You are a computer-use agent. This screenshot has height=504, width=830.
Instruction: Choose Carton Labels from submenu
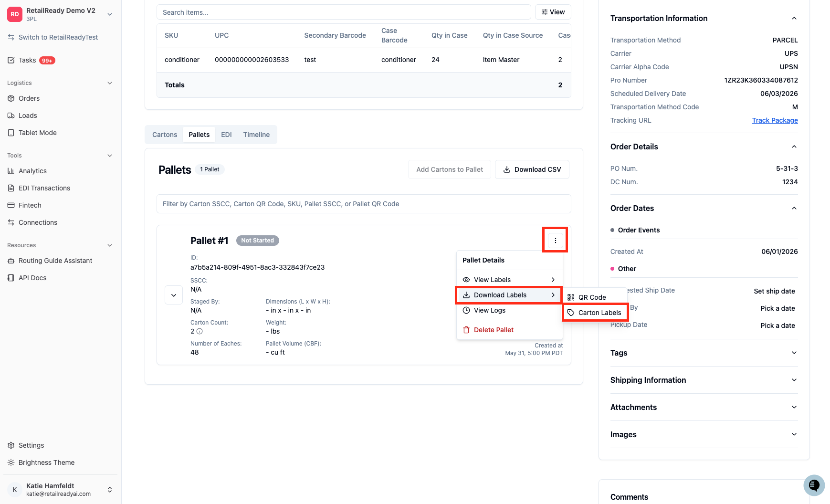596,313
